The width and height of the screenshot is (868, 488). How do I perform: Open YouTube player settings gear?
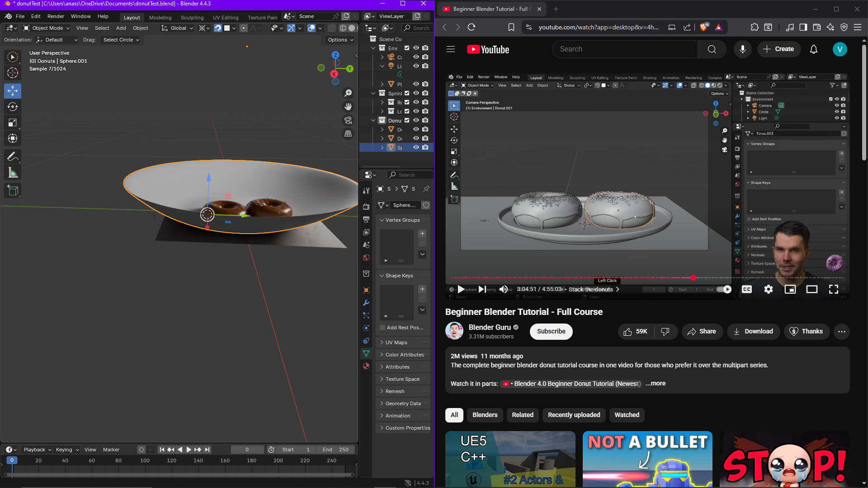(769, 289)
